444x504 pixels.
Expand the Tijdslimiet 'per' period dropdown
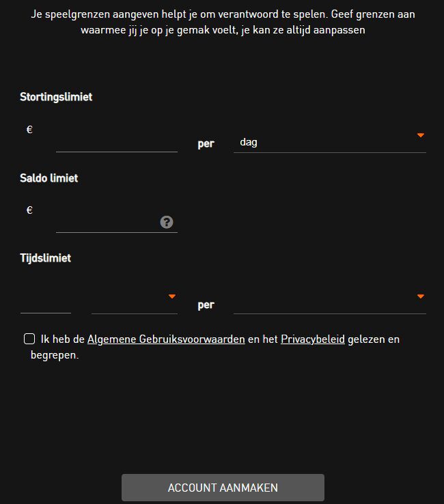point(330,303)
